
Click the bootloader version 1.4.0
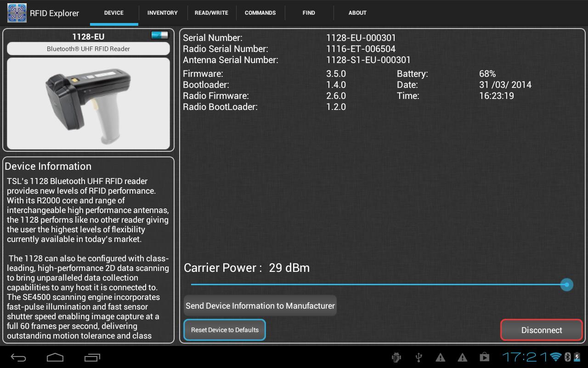pos(336,85)
